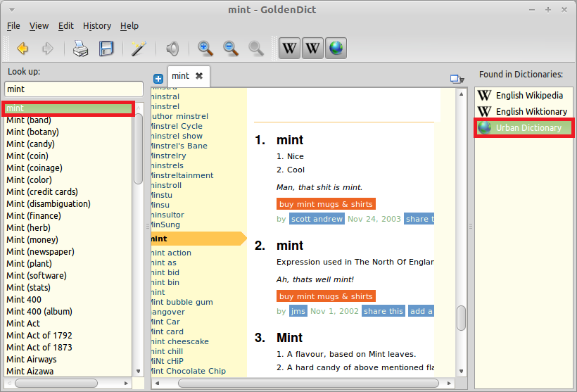Viewport: 577px width, 392px height.
Task: Click the word list vertical scrollbar thumb
Action: [x=139, y=148]
